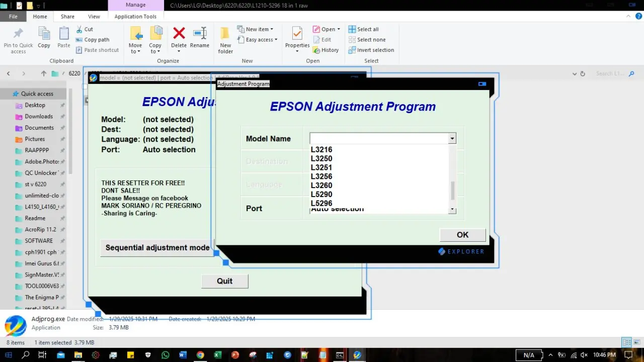644x362 pixels.
Task: Click Select all in the ribbon
Action: pos(364,29)
